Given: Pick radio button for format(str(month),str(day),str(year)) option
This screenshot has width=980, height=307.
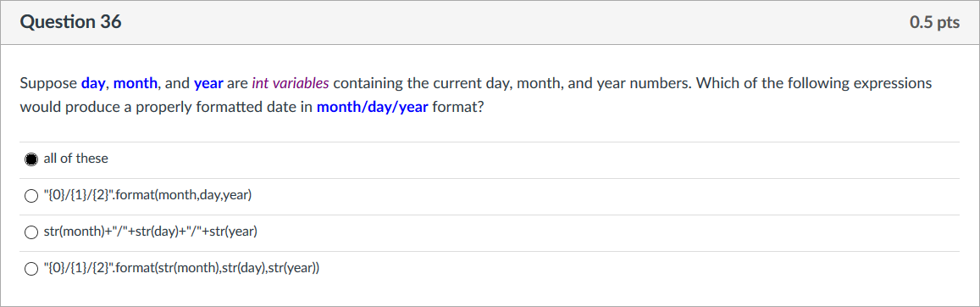Looking at the screenshot, I should [x=30, y=270].
